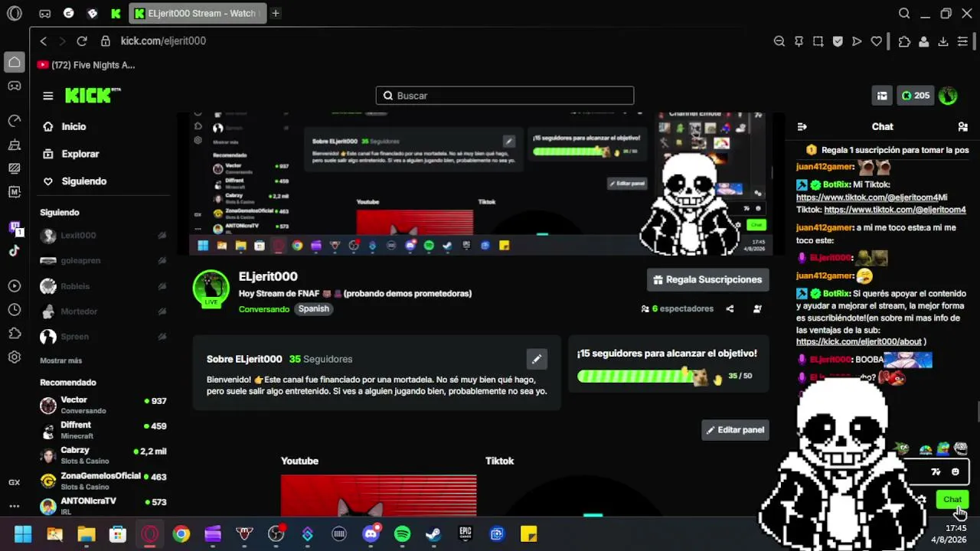Click the Youtube panel thumbnail
Image resolution: width=980 pixels, height=551 pixels.
tap(378, 496)
